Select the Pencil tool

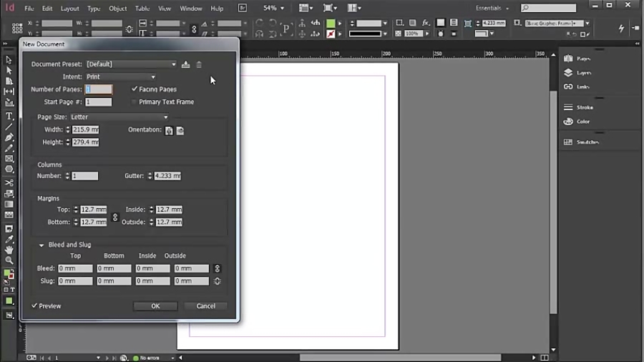pyautogui.click(x=9, y=148)
